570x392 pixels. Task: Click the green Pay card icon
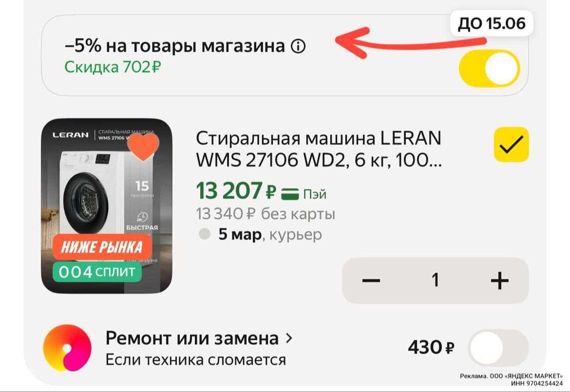[290, 194]
